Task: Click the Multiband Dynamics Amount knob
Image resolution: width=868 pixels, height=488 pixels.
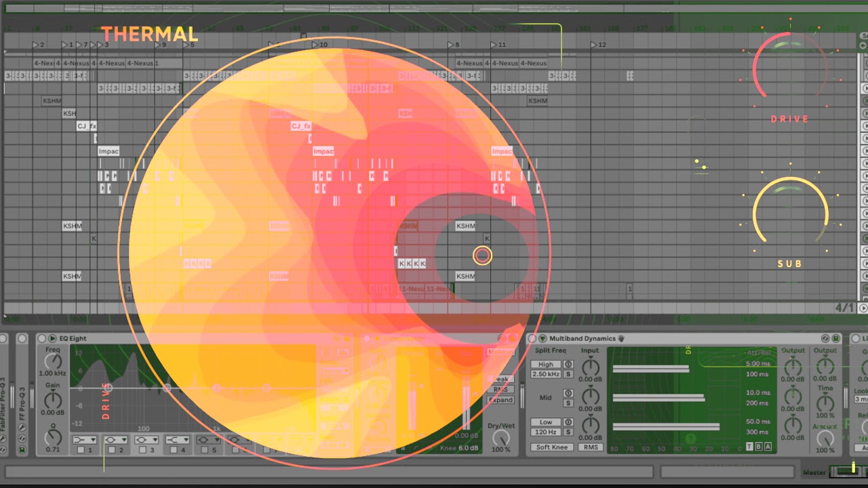Action: [825, 439]
